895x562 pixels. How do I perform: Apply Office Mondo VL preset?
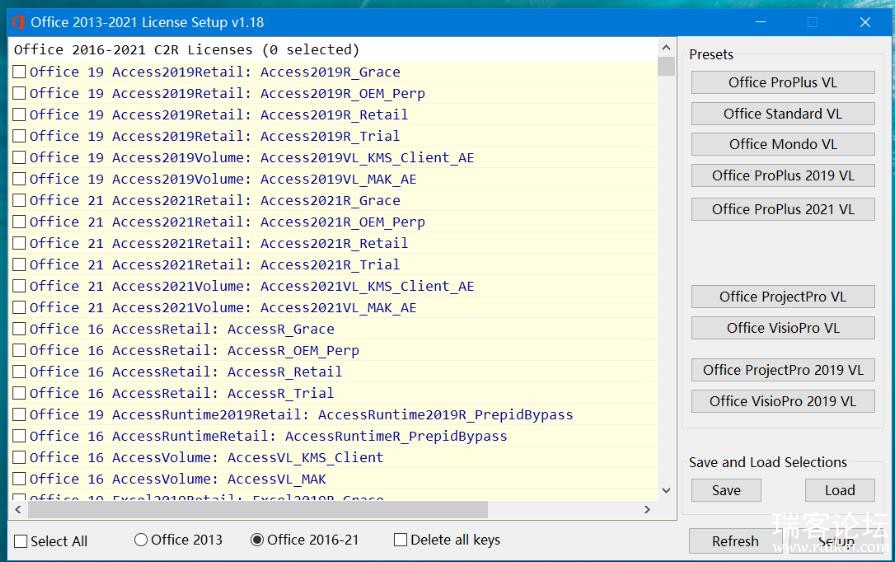[783, 144]
